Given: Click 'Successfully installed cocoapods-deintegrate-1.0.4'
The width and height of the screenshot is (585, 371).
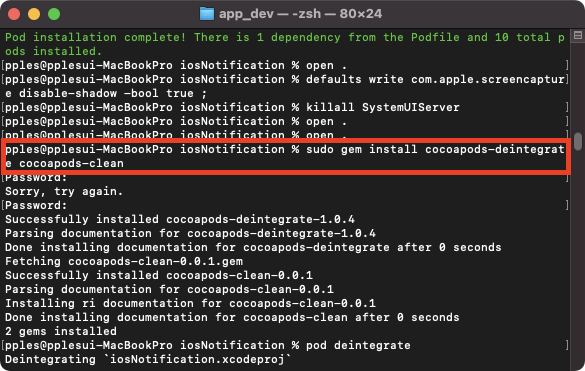Looking at the screenshot, I should [179, 219].
